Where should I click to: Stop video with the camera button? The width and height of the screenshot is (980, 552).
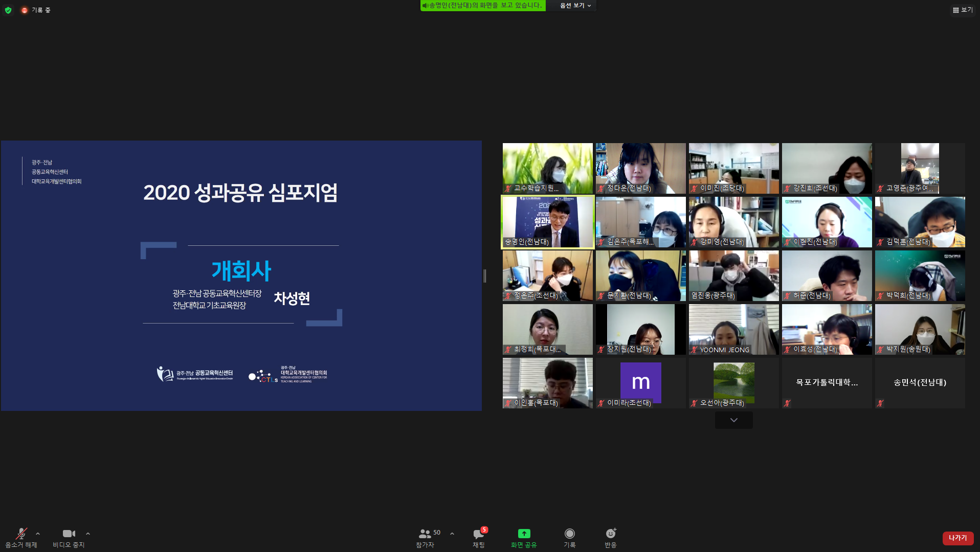(69, 534)
